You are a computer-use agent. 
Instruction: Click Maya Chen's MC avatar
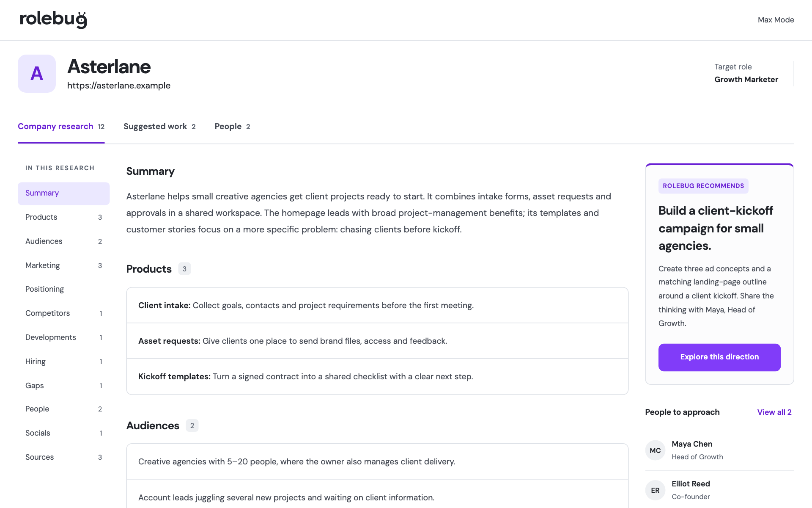655,450
